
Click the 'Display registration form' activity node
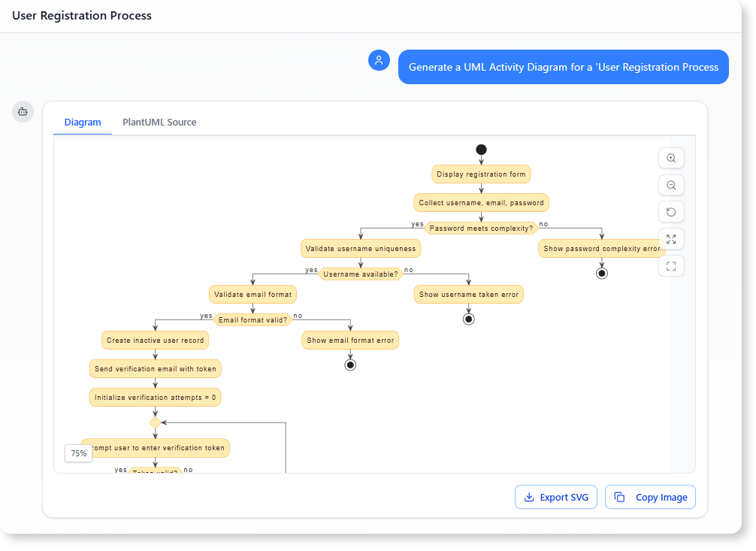pyautogui.click(x=481, y=174)
